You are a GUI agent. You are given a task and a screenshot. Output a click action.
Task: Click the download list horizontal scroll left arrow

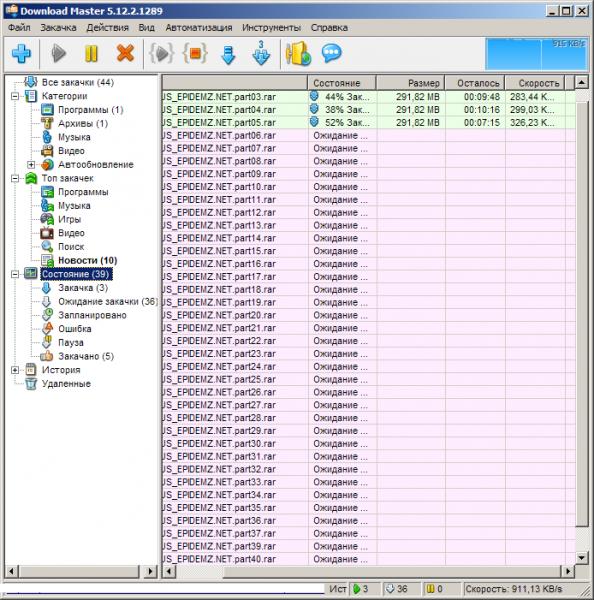pyautogui.click(x=169, y=571)
